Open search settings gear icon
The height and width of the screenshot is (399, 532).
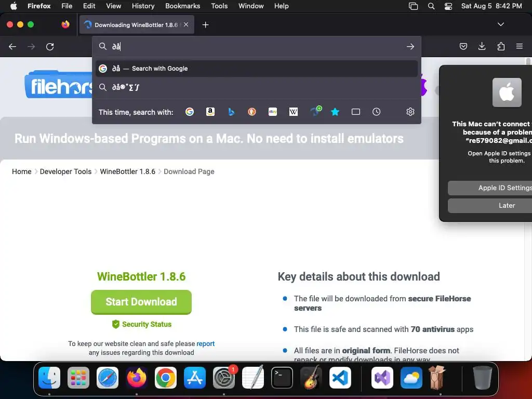point(410,112)
